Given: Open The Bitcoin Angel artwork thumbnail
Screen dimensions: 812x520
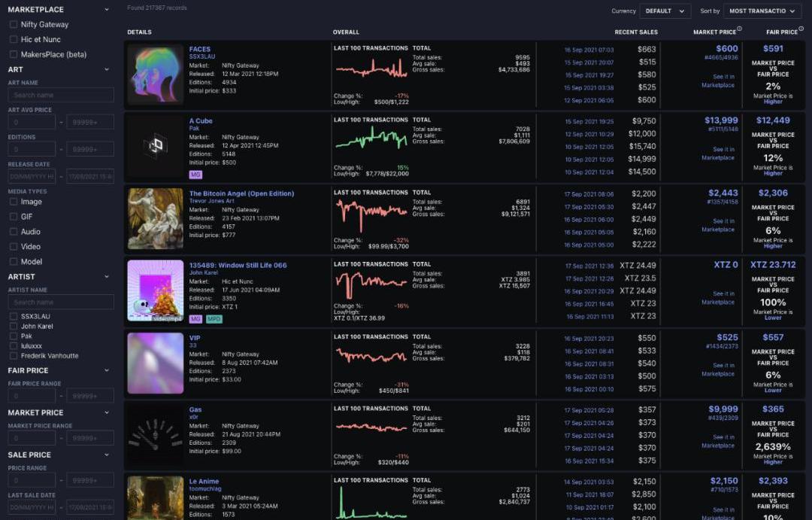Looking at the screenshot, I should pos(156,218).
